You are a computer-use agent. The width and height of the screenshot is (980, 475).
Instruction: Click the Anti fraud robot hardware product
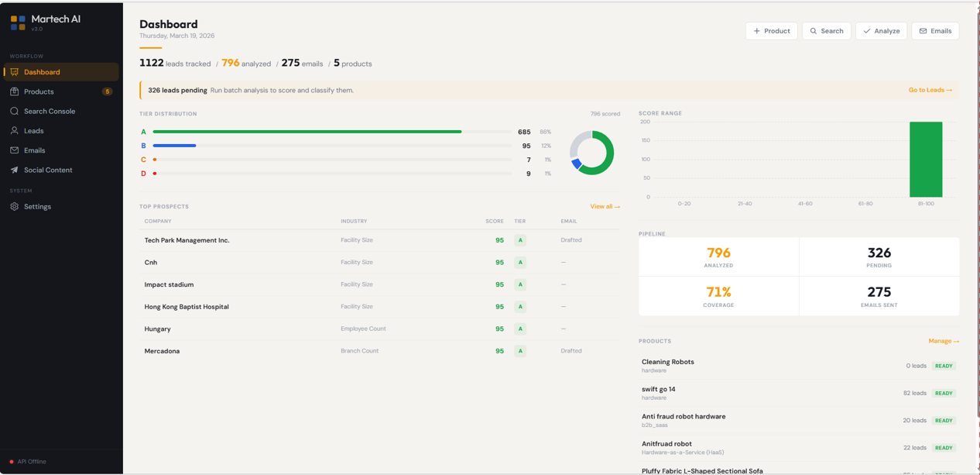click(x=799, y=420)
